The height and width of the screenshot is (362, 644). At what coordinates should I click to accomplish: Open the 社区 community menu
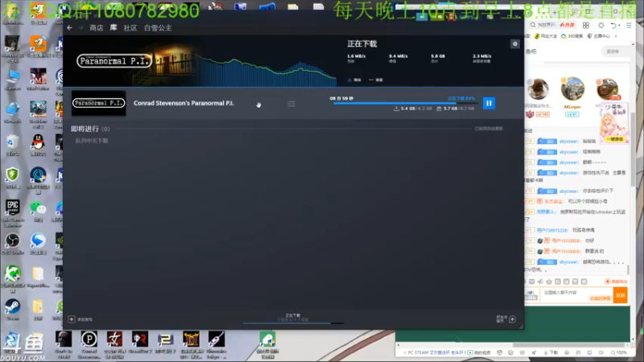[x=130, y=27]
